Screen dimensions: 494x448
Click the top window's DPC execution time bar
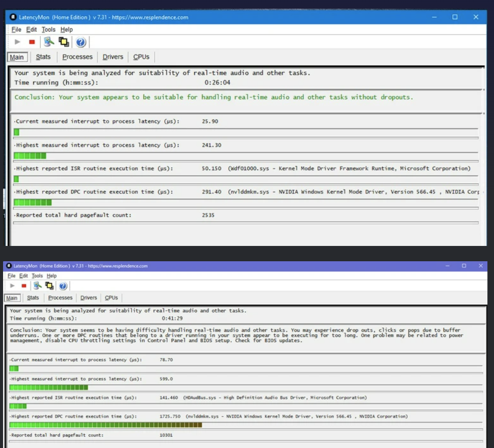coord(246,203)
